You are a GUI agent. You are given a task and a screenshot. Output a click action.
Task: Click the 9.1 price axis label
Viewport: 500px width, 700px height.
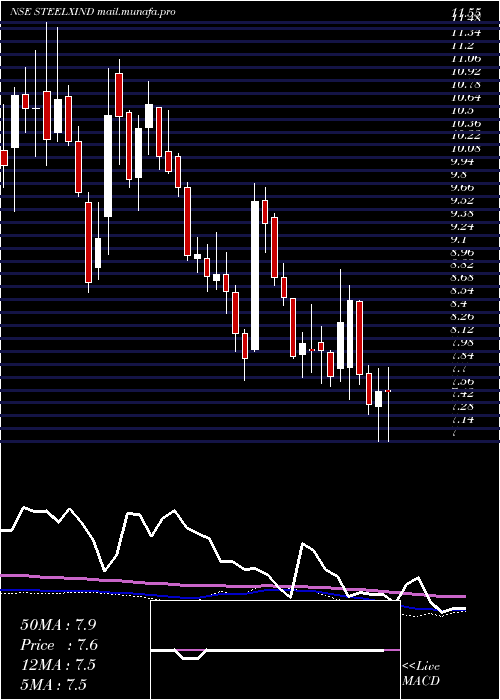[x=462, y=239]
